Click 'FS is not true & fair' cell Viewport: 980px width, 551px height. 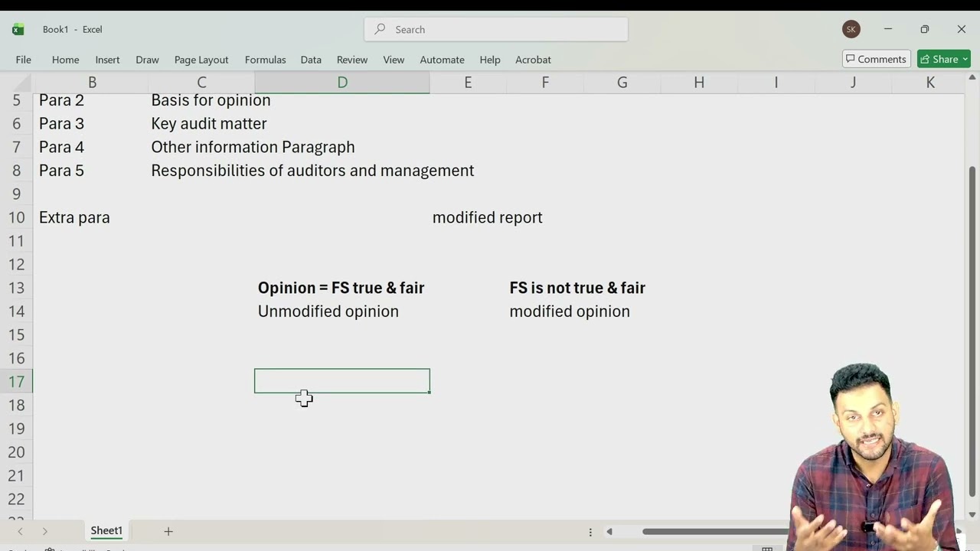[545, 288]
